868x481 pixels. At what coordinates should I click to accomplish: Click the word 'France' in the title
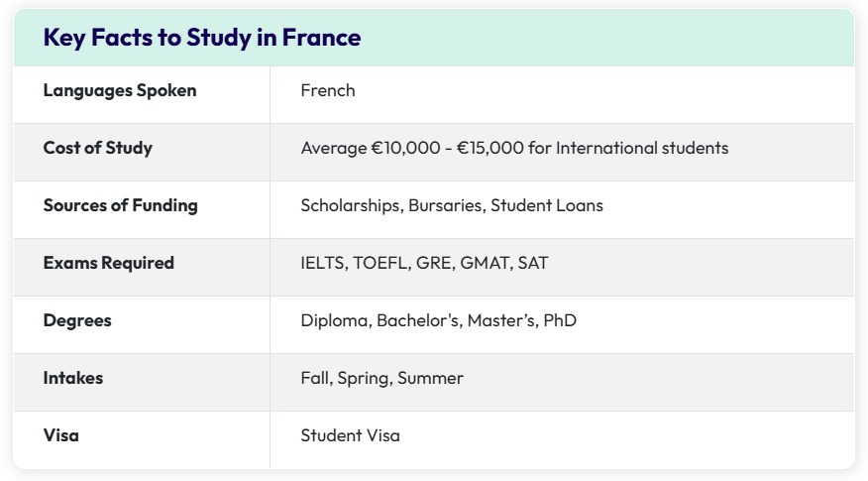coord(322,38)
